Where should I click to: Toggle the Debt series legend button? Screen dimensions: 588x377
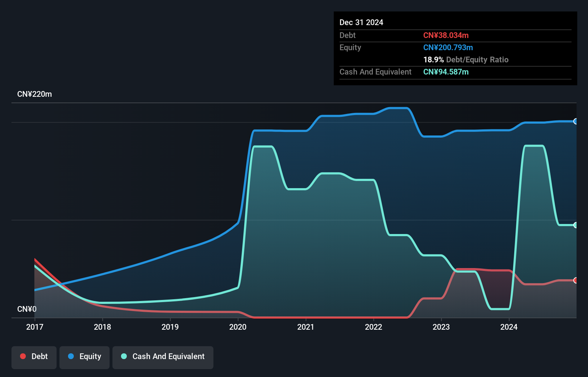point(34,357)
